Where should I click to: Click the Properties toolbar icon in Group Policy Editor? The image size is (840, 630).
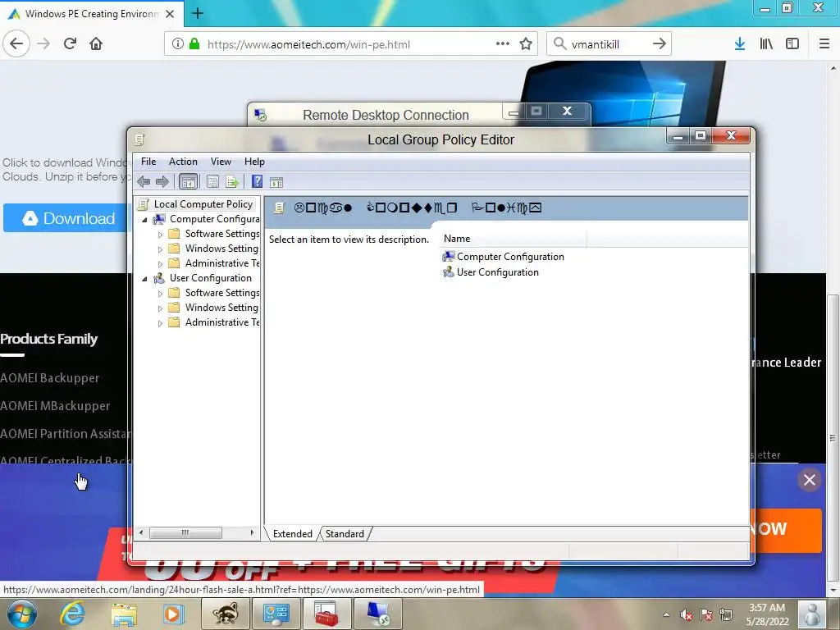(x=212, y=182)
